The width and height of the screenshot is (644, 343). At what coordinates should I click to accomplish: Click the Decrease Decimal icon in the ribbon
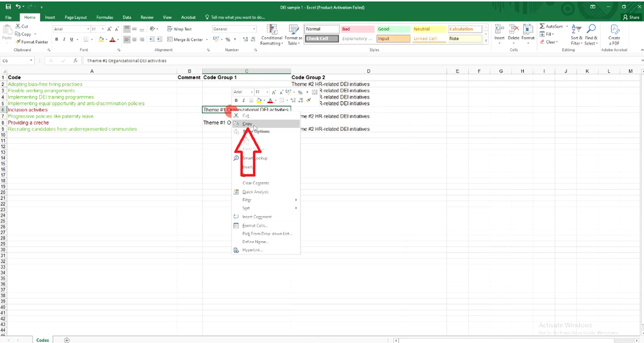[x=253, y=40]
